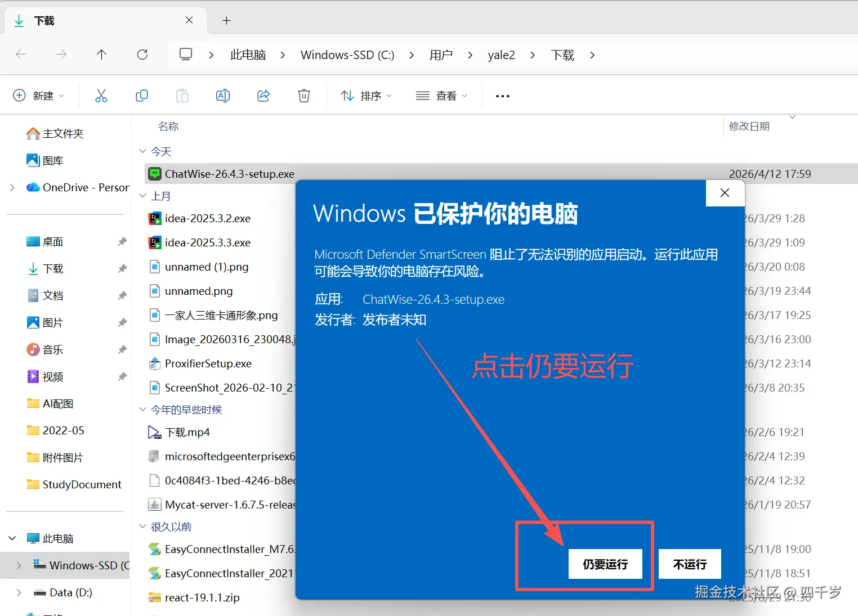Click the refresh icon in navigation bar
Screen dimensions: 858x616
(x=142, y=55)
